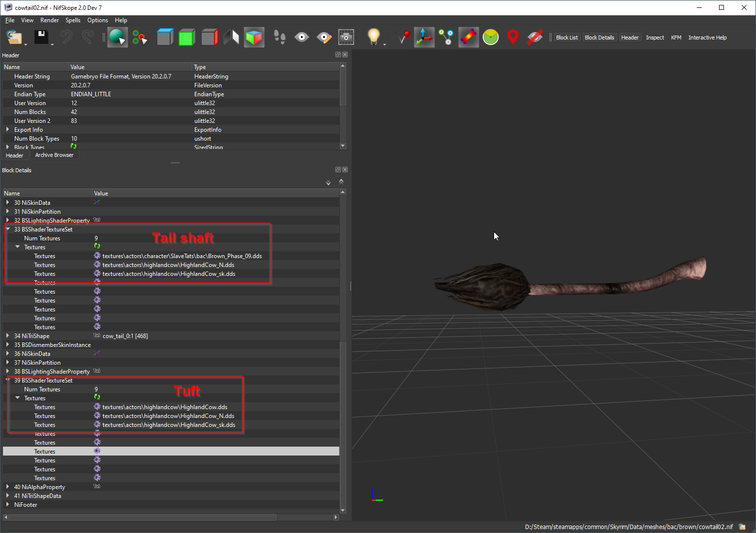The image size is (756, 533).
Task: Expand NiFooter block
Action: pos(7,504)
